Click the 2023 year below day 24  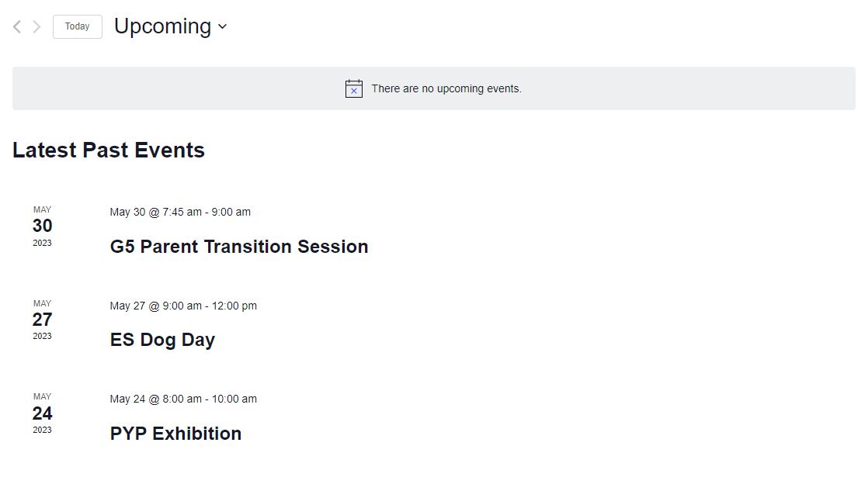tap(42, 430)
